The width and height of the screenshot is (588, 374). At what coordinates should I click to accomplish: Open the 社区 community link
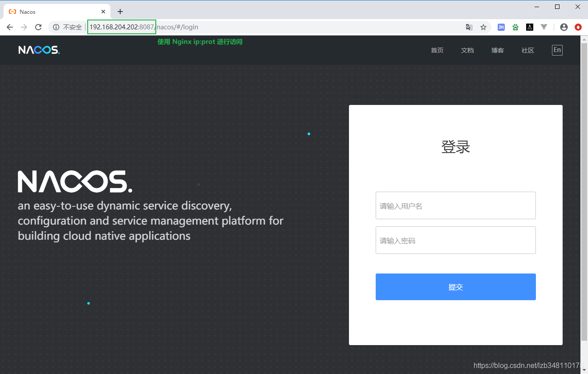tap(528, 50)
